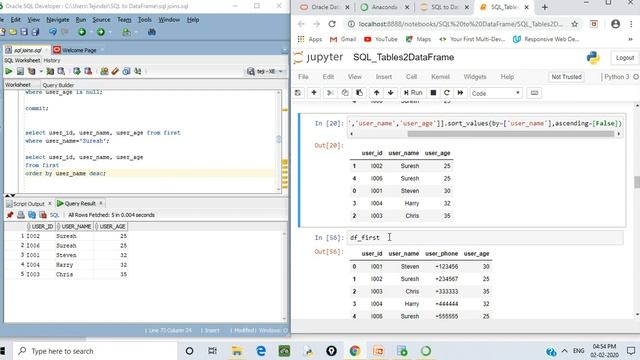Image resolution: width=640 pixels, height=360 pixels.
Task: Open Navigate menu in SQL Developer
Action: (x=58, y=20)
